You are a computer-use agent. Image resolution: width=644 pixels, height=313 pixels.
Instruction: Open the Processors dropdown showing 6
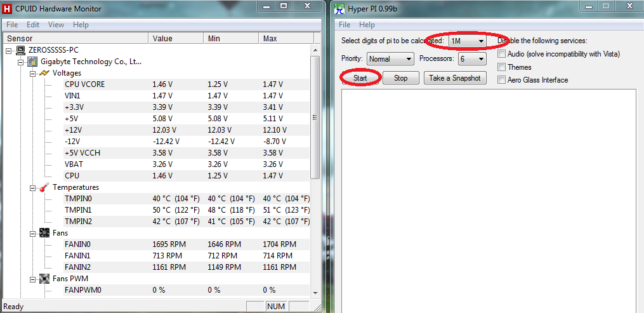coord(472,59)
